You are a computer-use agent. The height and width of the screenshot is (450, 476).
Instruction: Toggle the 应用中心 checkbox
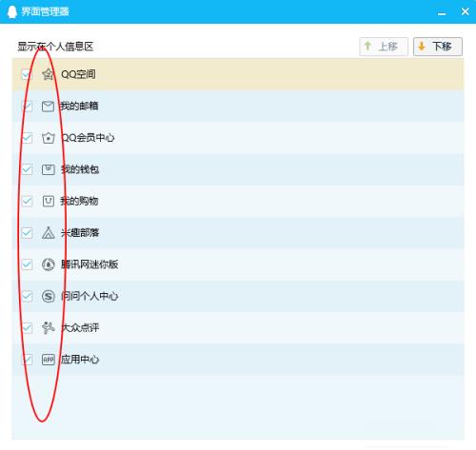click(x=27, y=360)
